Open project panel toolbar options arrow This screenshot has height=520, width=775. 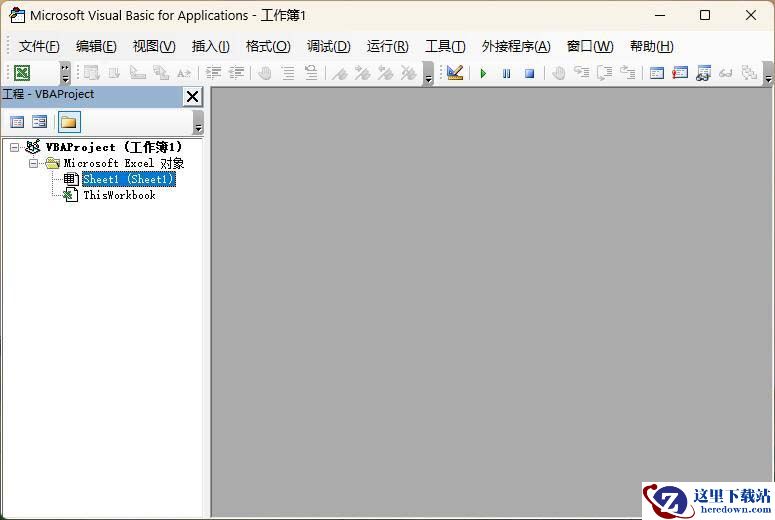point(198,122)
